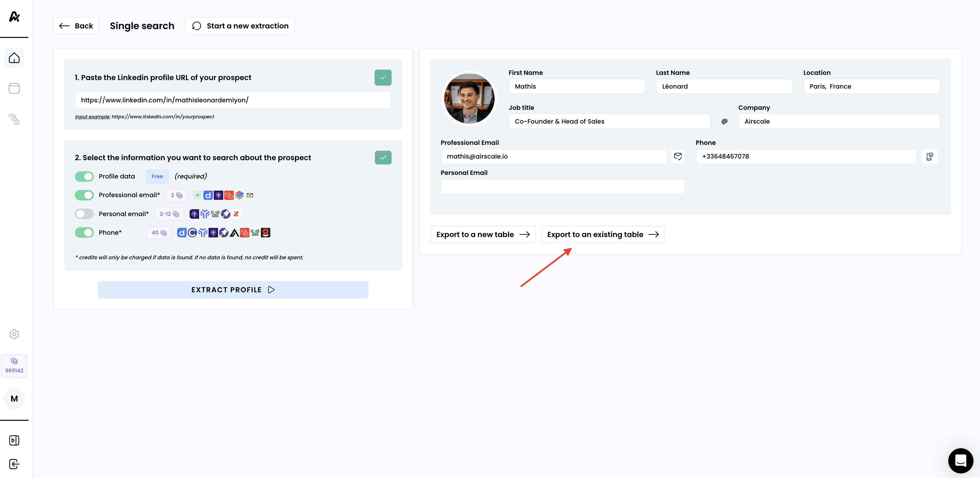Image resolution: width=980 pixels, height=478 pixels.
Task: Open the Home icon in sidebar
Action: coord(14,58)
